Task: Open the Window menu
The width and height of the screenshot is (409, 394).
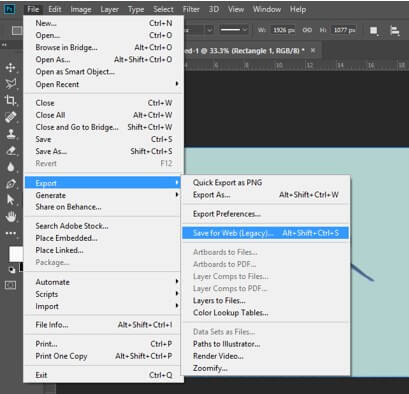Action: coord(267,9)
